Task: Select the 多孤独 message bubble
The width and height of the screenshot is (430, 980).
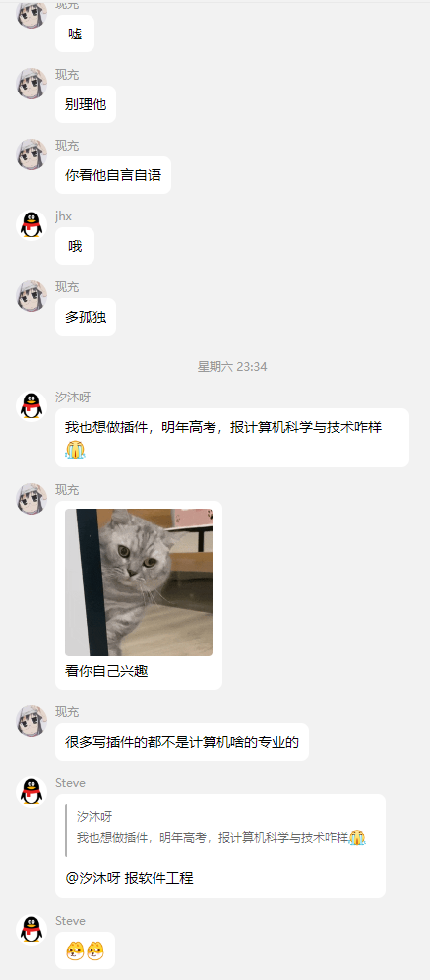Action: 86,317
